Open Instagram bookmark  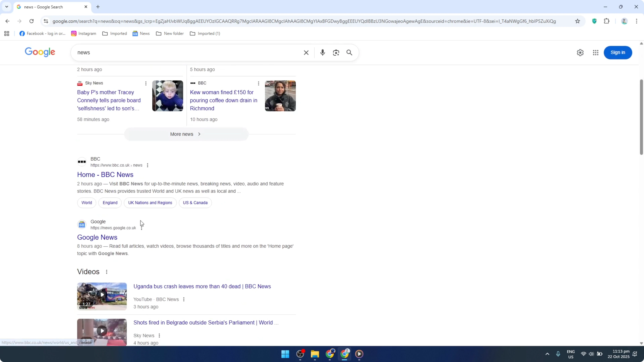(84, 33)
